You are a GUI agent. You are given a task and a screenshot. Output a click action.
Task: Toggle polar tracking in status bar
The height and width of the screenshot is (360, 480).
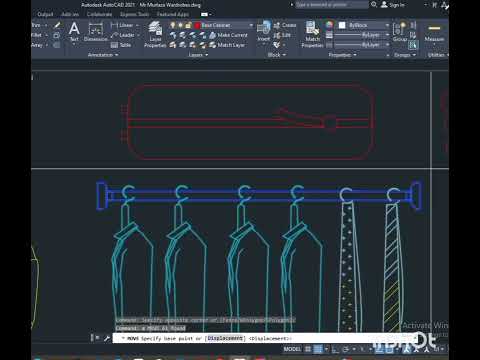point(346,349)
